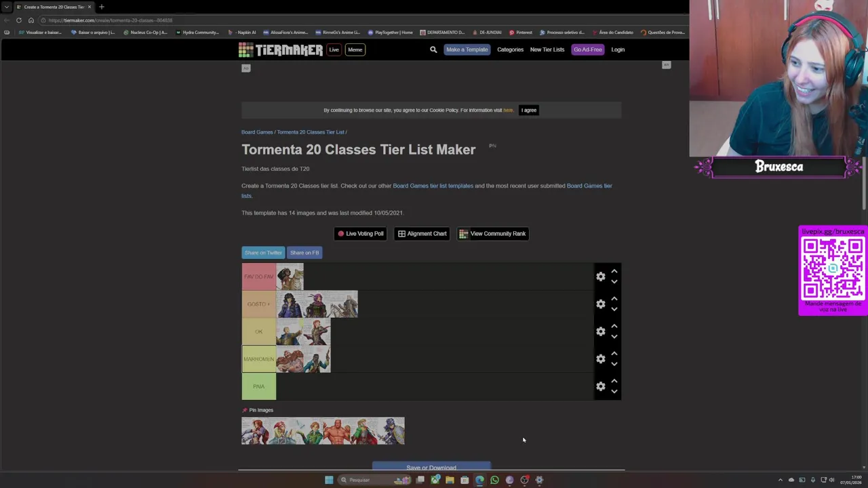Open the Categories menu
Viewport: 868px width, 488px height.
point(510,49)
